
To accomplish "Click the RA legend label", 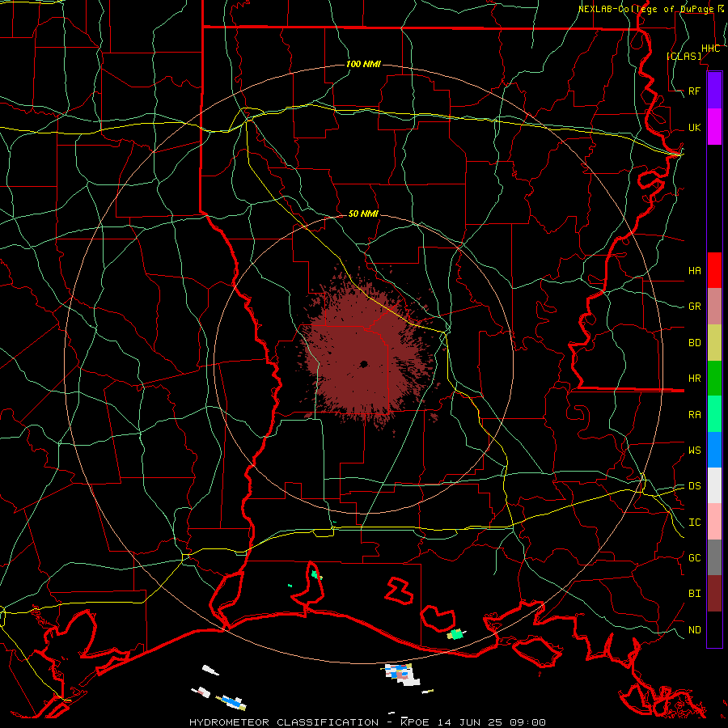I will 694,414.
